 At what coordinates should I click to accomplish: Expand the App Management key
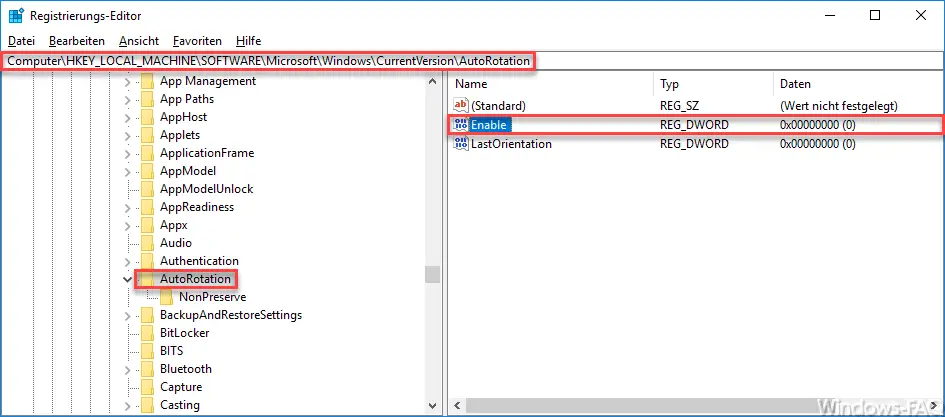(x=127, y=81)
